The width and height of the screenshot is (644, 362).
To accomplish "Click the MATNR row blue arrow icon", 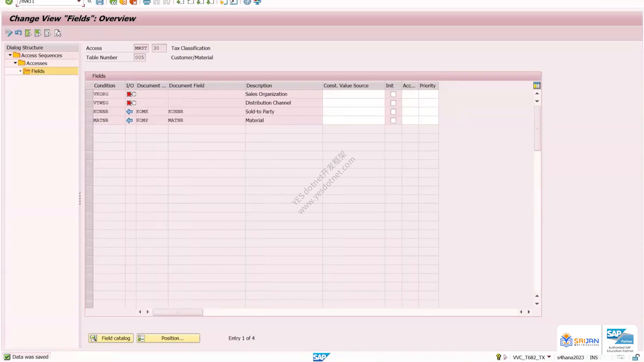I will coord(129,120).
